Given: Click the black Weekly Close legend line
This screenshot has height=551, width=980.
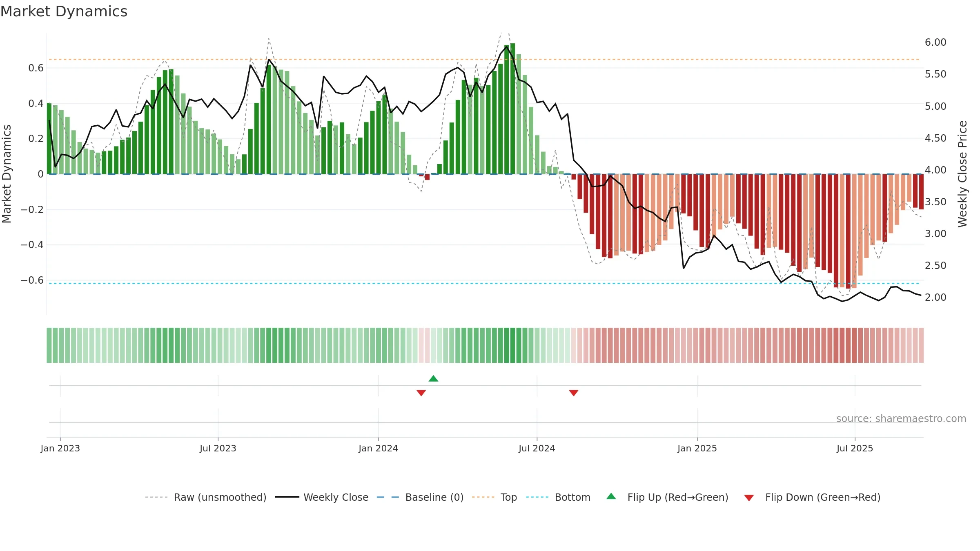Looking at the screenshot, I should tap(287, 497).
